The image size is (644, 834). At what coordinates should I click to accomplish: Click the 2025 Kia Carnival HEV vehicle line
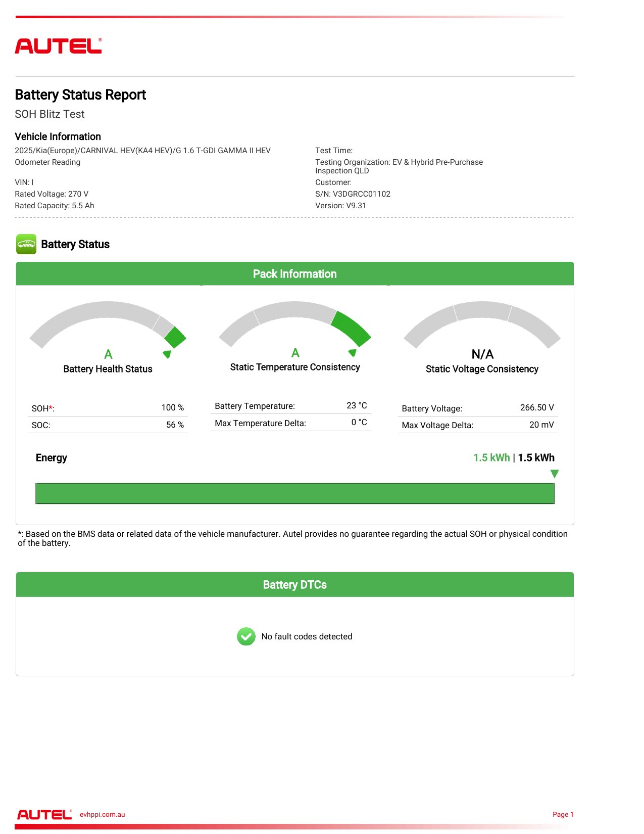pyautogui.click(x=142, y=151)
